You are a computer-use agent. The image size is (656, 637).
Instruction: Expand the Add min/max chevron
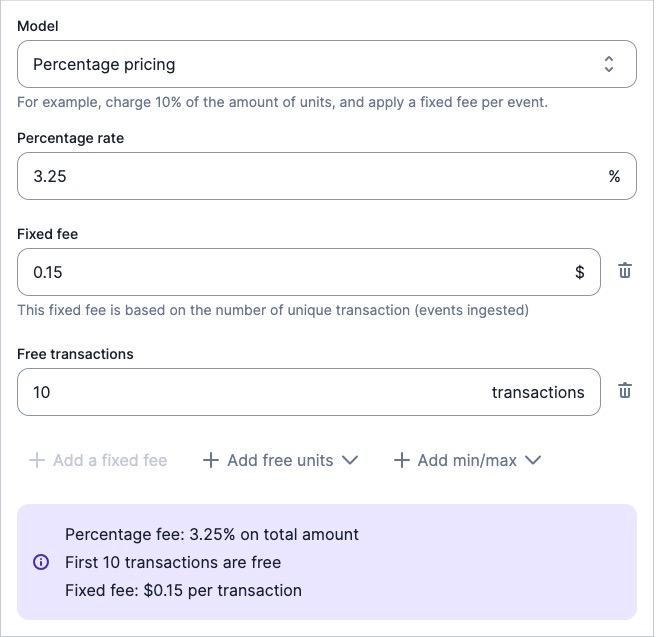pyautogui.click(x=533, y=460)
